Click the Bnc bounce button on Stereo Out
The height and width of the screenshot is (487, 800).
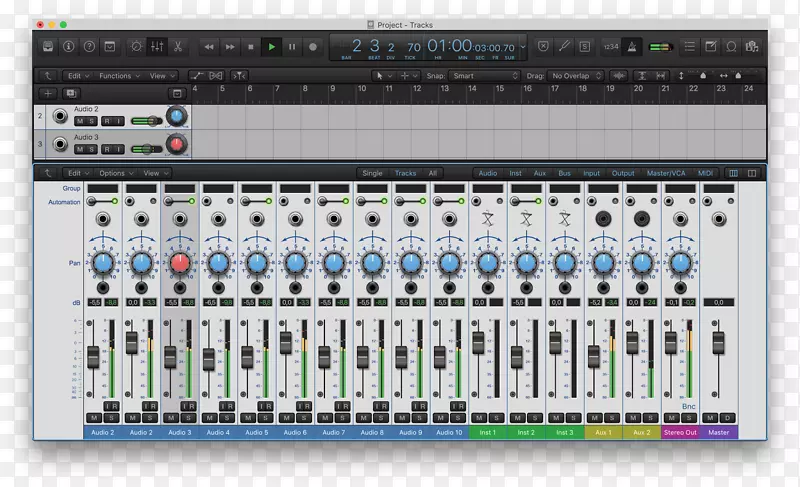point(688,406)
